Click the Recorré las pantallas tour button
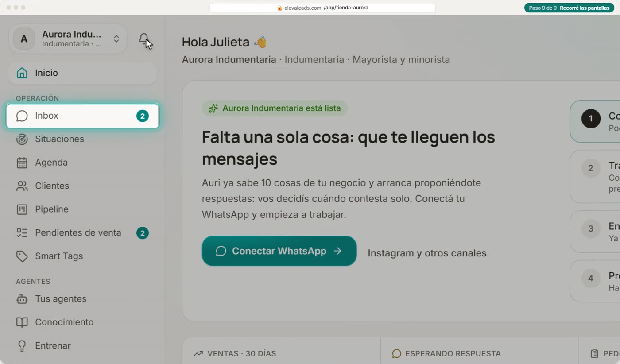 coord(584,8)
